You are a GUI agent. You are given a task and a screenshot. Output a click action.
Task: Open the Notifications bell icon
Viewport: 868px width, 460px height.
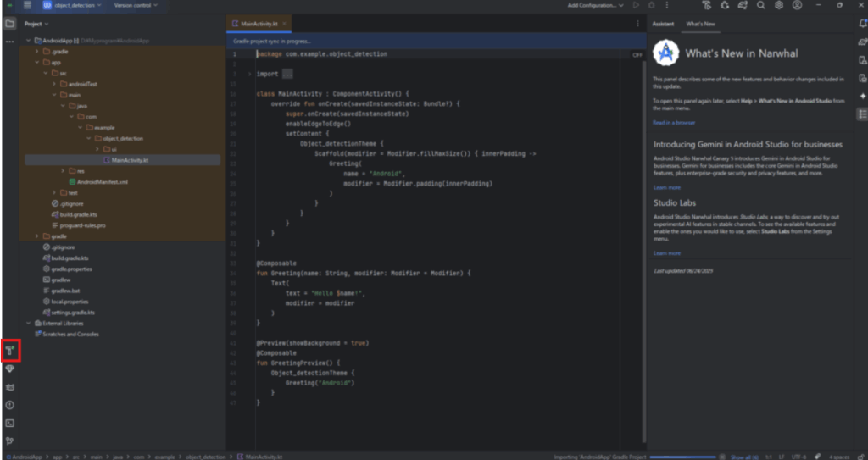(862, 23)
